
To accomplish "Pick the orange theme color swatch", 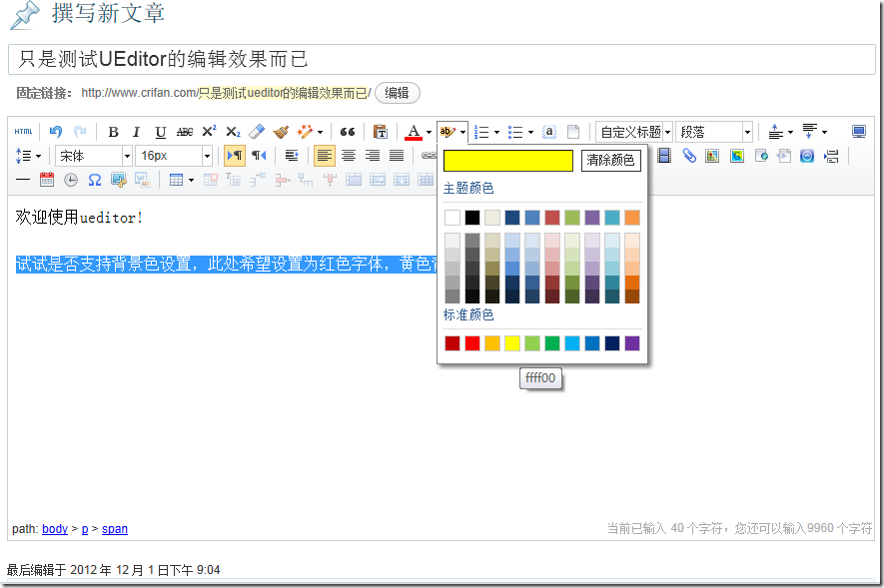I will tap(632, 218).
